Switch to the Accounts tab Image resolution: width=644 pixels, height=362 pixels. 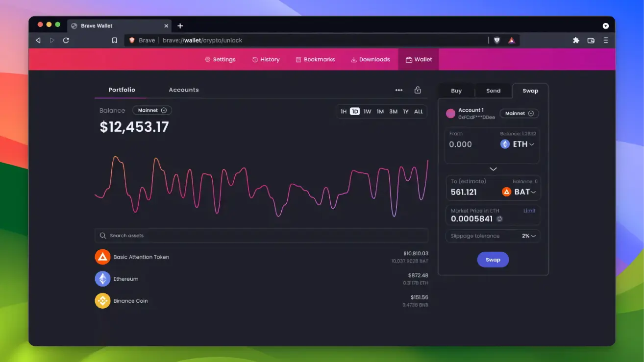click(x=184, y=90)
